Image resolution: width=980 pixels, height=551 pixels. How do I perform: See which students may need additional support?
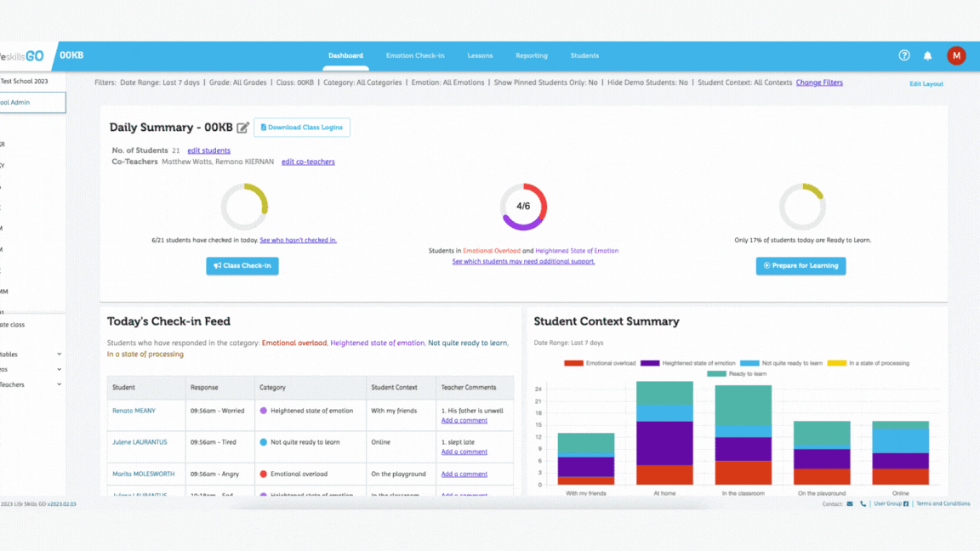(x=523, y=262)
